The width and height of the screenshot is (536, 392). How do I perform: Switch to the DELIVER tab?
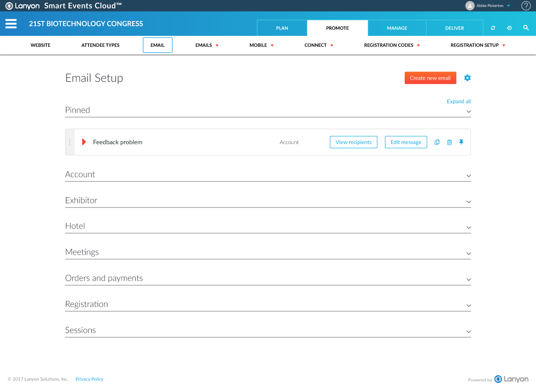pyautogui.click(x=454, y=28)
